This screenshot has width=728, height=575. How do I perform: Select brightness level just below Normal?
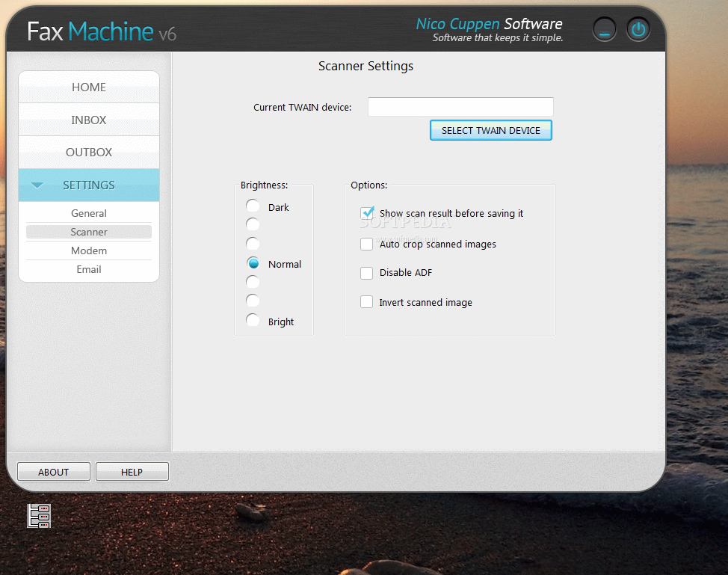pyautogui.click(x=253, y=281)
